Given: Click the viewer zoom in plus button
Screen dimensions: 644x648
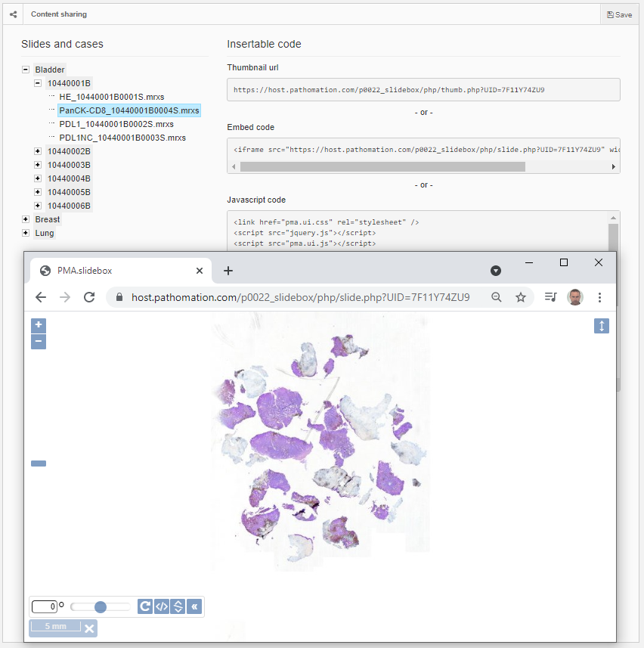Looking at the screenshot, I should click(39, 325).
